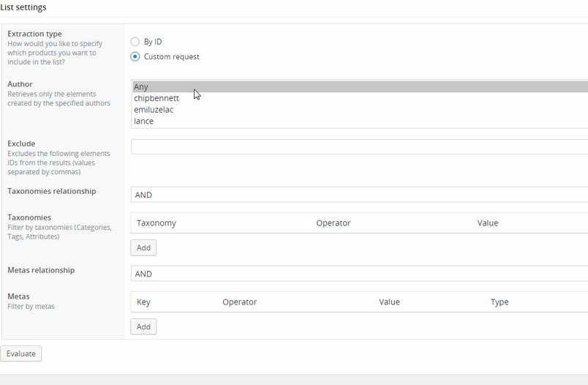Select chipbennett in the Author list

360,98
